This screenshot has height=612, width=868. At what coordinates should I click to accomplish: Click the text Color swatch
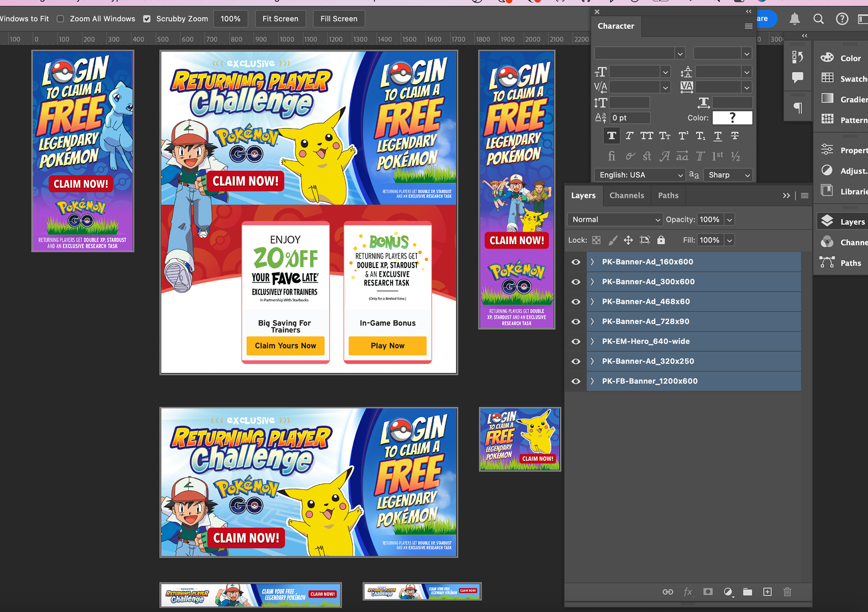click(732, 118)
